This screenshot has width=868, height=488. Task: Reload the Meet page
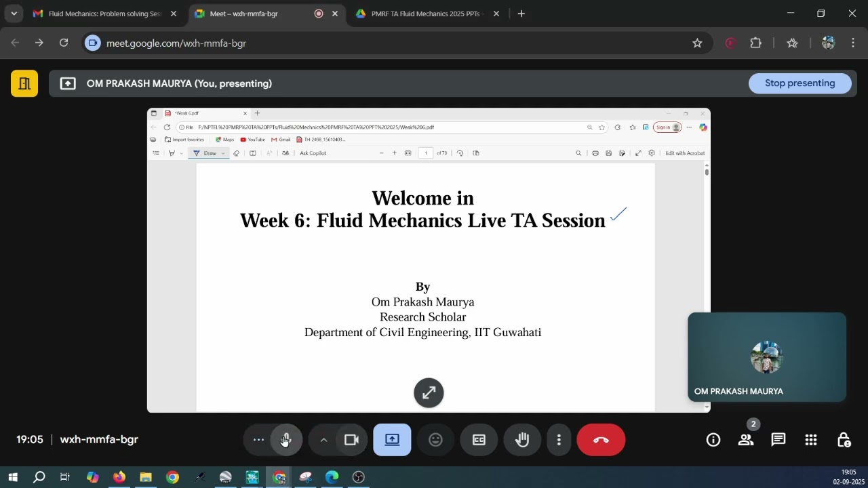[64, 43]
